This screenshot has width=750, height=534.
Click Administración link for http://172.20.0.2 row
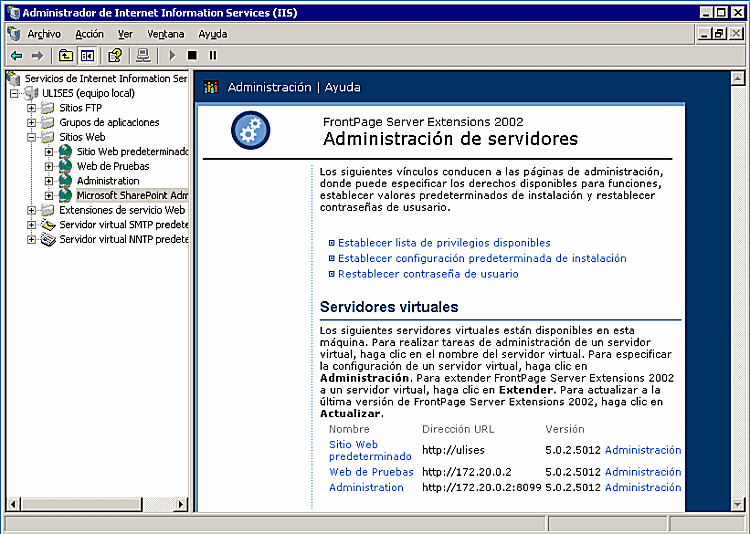(643, 472)
